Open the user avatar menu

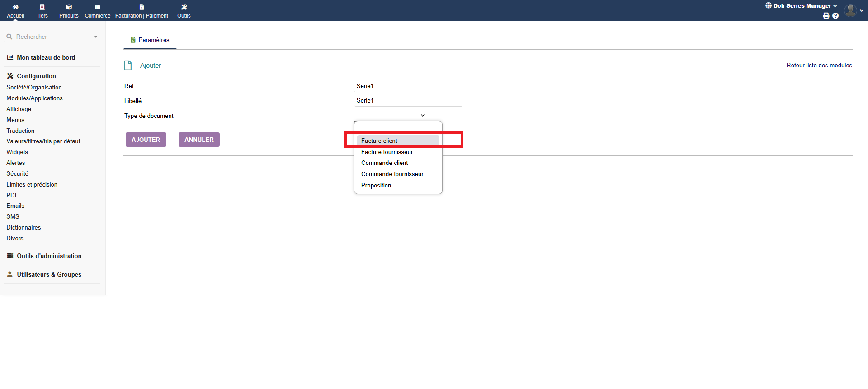tap(851, 10)
